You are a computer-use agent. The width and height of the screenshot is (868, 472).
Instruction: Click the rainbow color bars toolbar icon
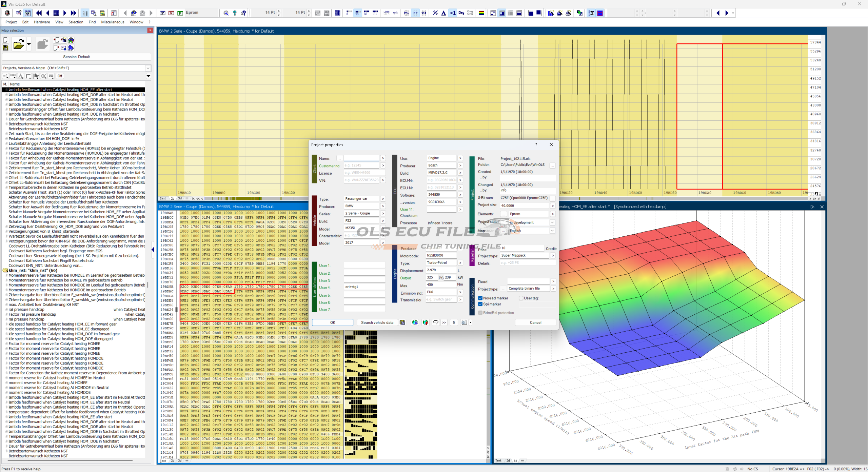481,13
